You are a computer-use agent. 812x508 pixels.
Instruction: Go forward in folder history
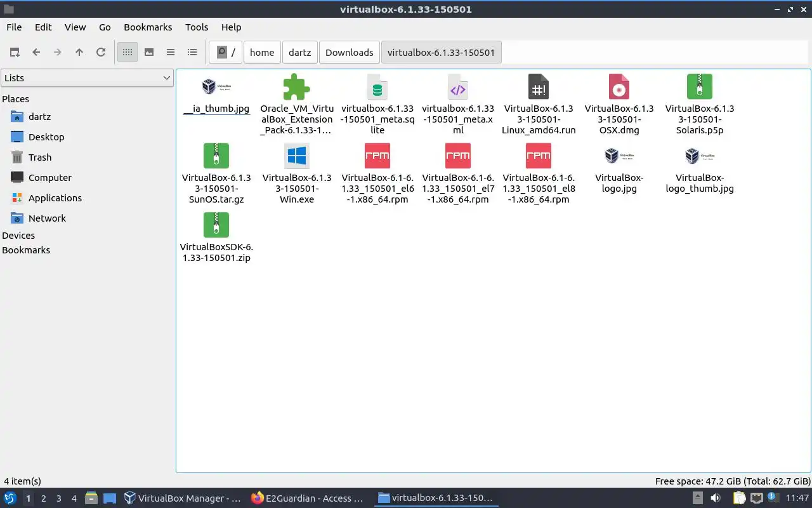(x=58, y=52)
